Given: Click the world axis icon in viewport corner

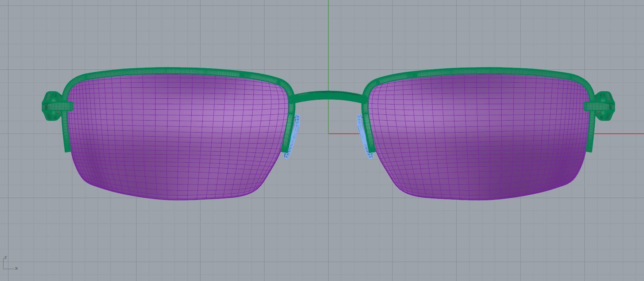Looking at the screenshot, I should coord(10,263).
